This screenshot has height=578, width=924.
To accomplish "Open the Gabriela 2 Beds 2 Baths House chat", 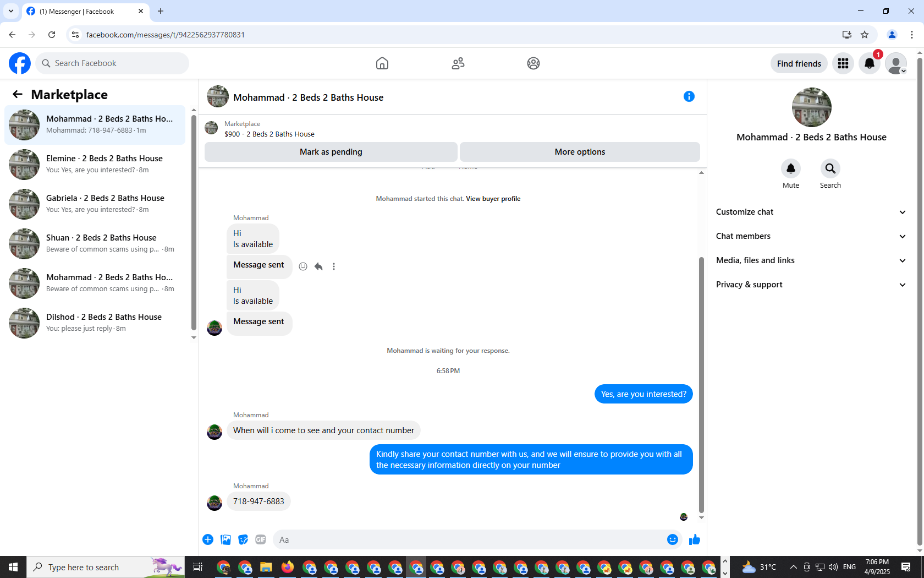I will click(x=95, y=204).
